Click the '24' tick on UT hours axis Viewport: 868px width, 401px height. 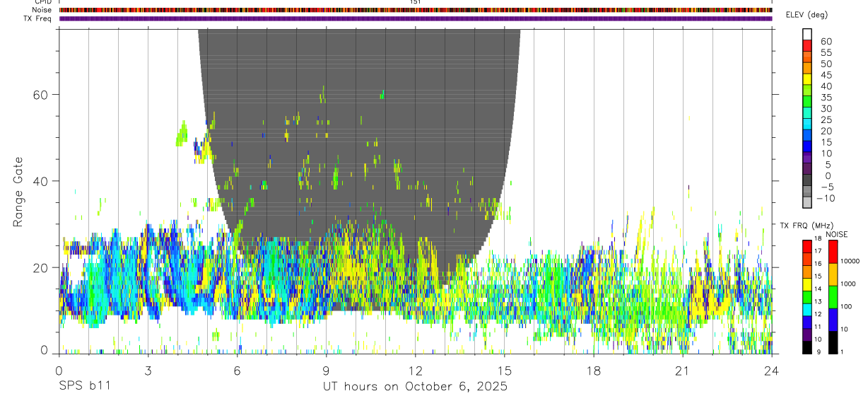772,370
